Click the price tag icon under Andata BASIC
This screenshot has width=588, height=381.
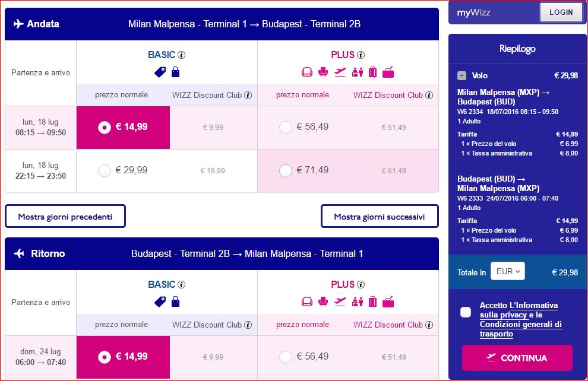coord(160,72)
